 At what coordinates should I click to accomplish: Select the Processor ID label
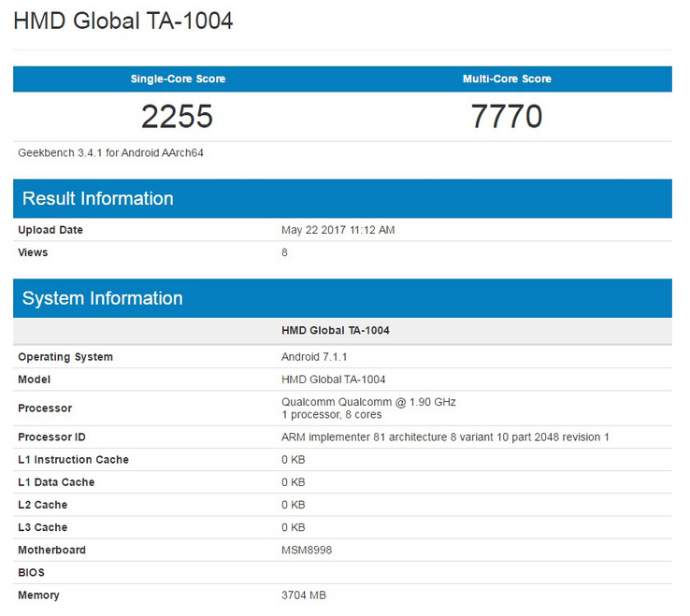coord(51,437)
